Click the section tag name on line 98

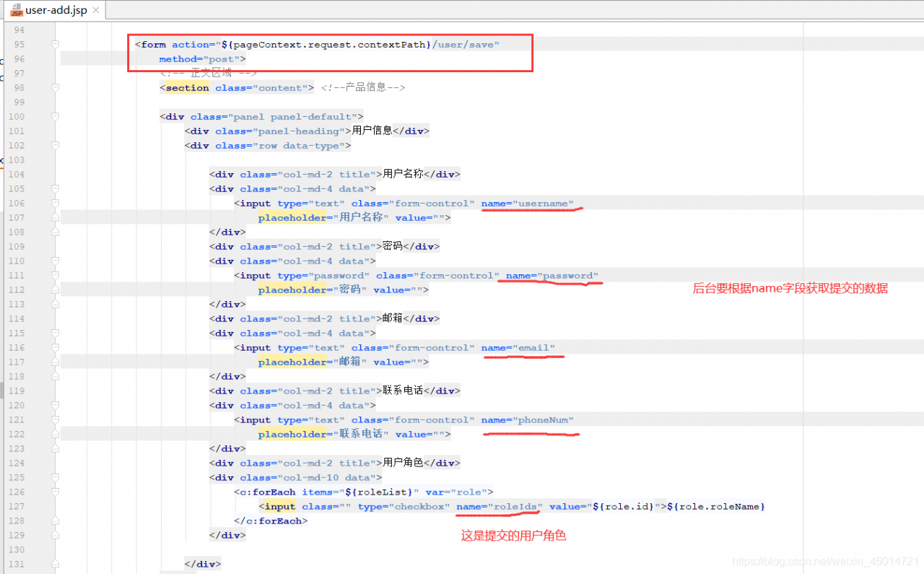187,88
